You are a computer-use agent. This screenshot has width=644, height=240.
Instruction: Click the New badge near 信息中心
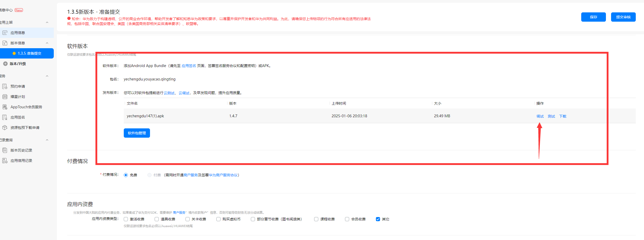[x=19, y=10]
